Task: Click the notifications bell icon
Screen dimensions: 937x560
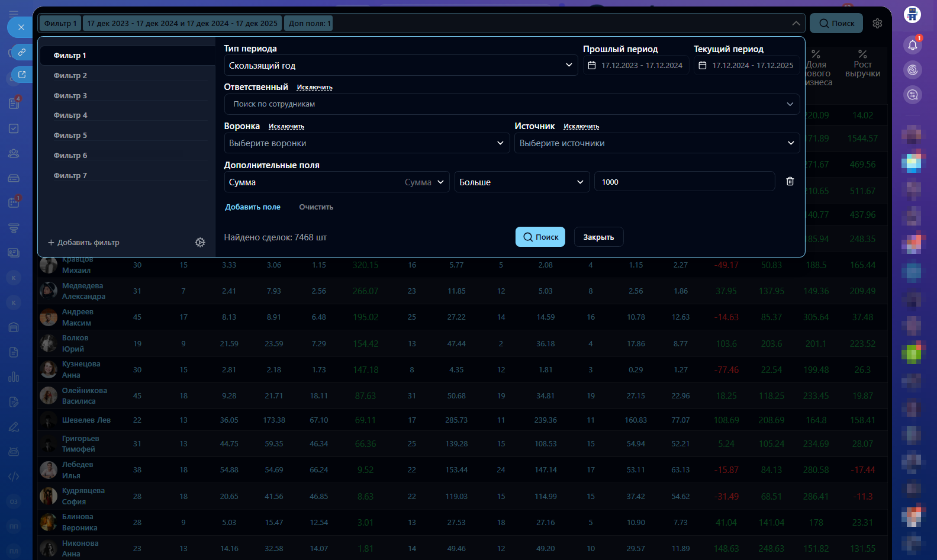Action: click(x=912, y=45)
